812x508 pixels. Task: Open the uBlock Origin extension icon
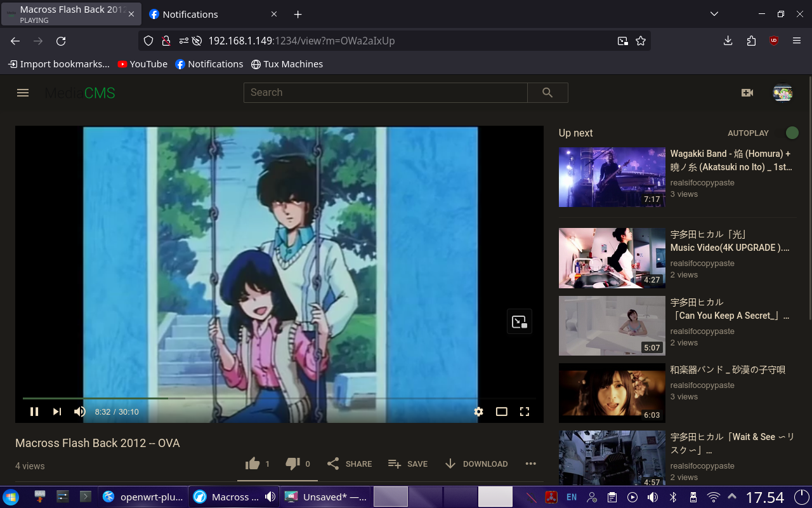(774, 41)
